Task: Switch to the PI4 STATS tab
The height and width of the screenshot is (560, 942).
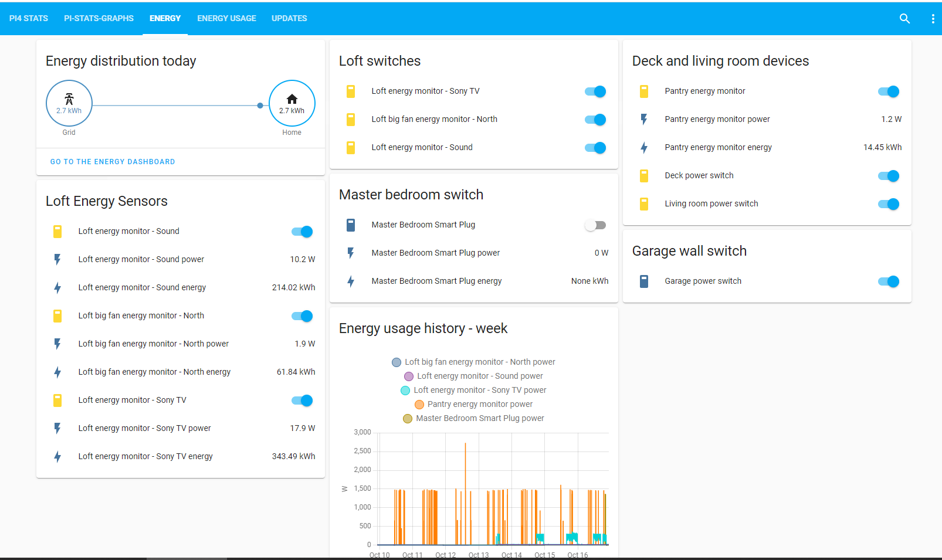Action: coord(29,19)
